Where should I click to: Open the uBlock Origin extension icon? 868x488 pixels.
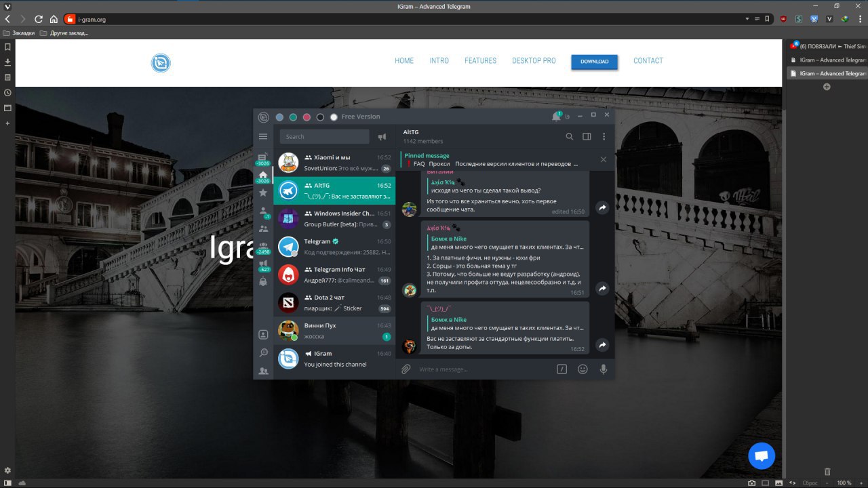click(x=783, y=19)
